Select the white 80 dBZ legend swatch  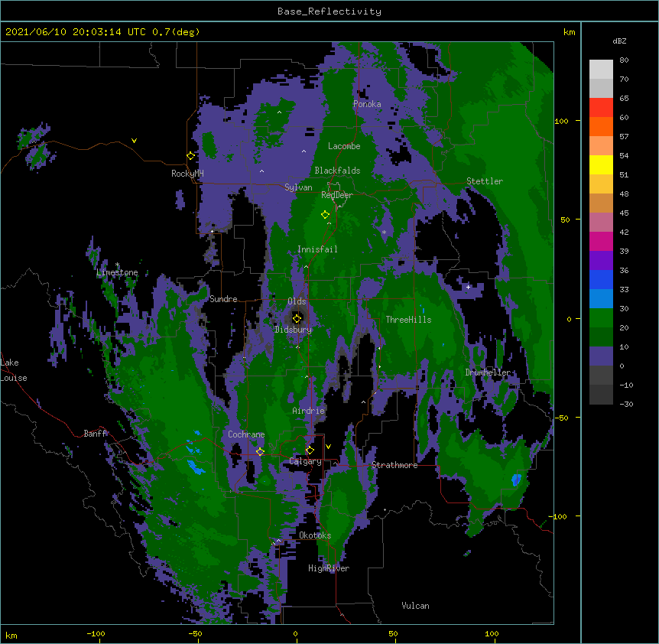pos(601,70)
